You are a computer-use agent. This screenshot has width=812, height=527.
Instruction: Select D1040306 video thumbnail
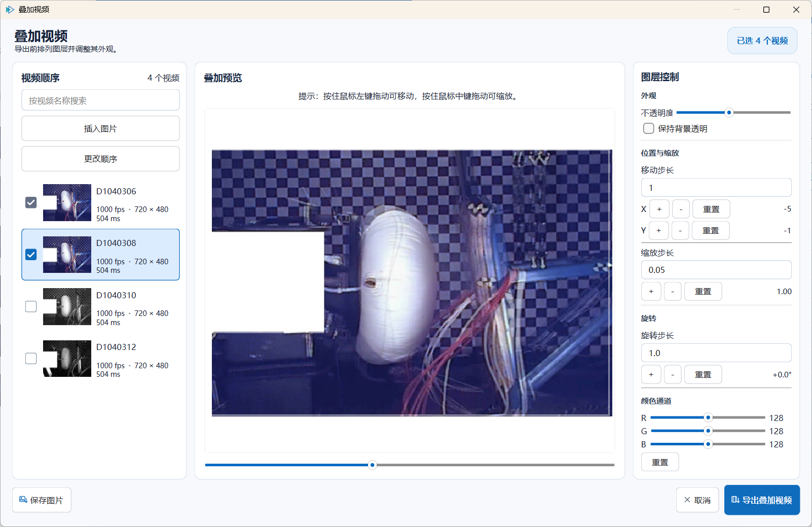(x=67, y=202)
